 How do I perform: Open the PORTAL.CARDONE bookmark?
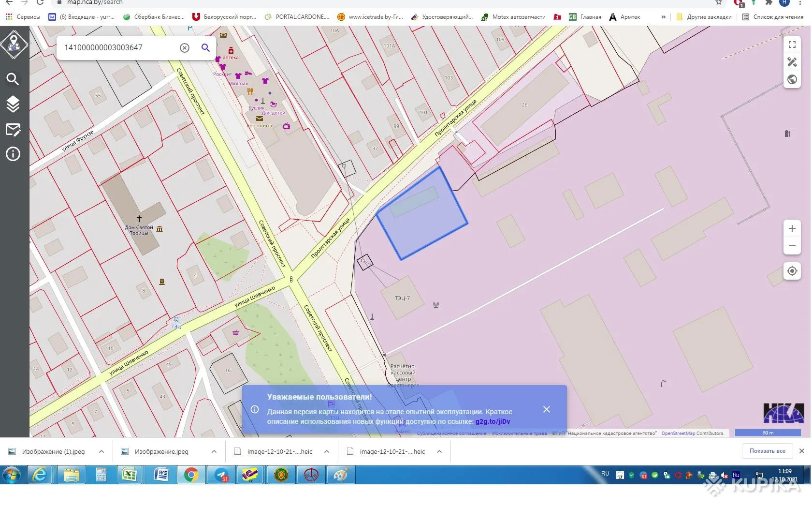pos(297,17)
